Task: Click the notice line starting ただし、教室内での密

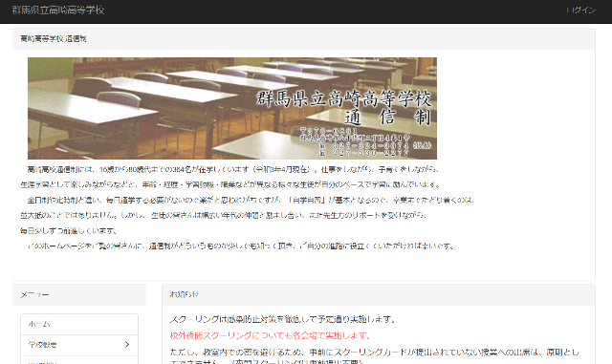Action: (374, 353)
